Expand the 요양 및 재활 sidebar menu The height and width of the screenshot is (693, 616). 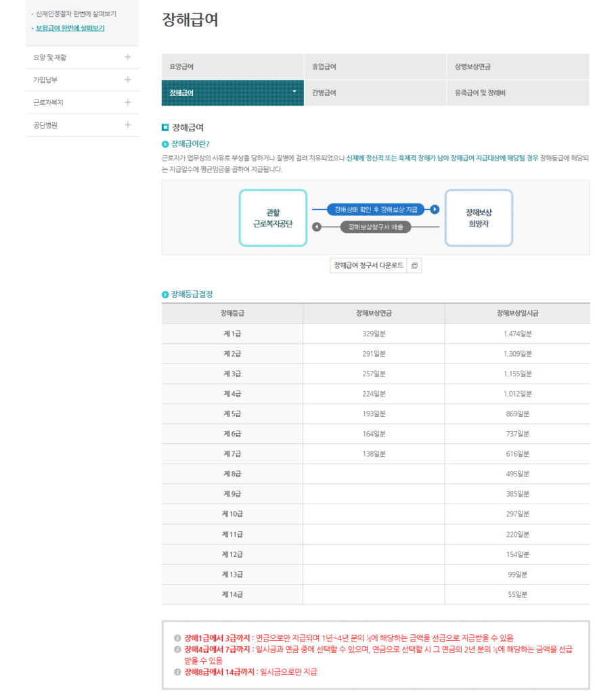tap(128, 57)
